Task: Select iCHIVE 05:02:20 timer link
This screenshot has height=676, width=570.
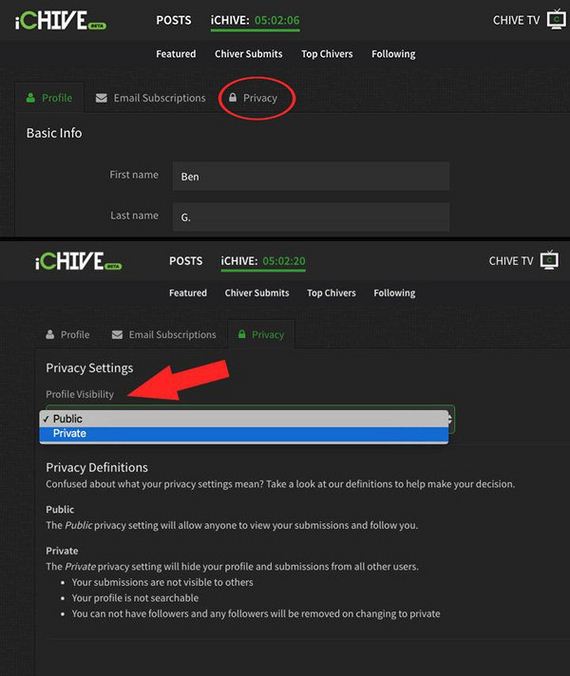Action: tap(263, 261)
